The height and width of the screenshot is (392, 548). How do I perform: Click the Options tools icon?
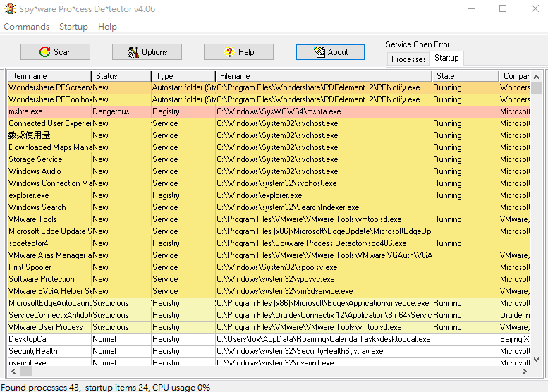tap(133, 52)
